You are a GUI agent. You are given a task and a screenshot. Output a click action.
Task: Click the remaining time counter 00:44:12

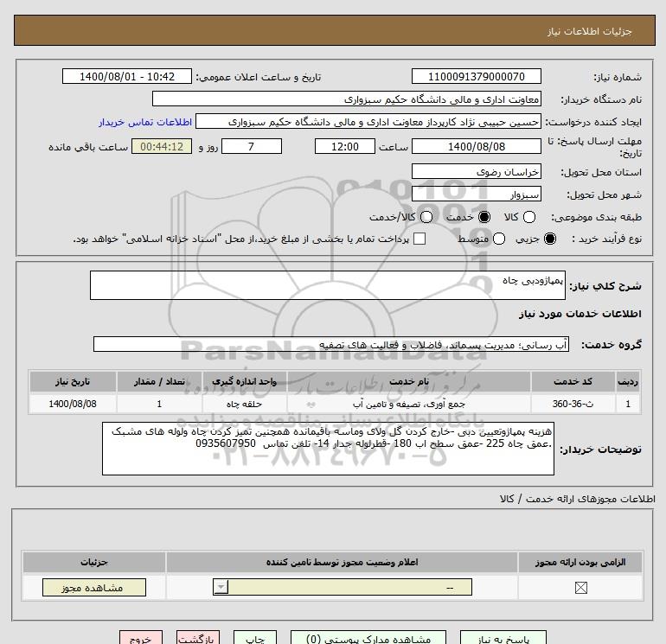point(162,146)
